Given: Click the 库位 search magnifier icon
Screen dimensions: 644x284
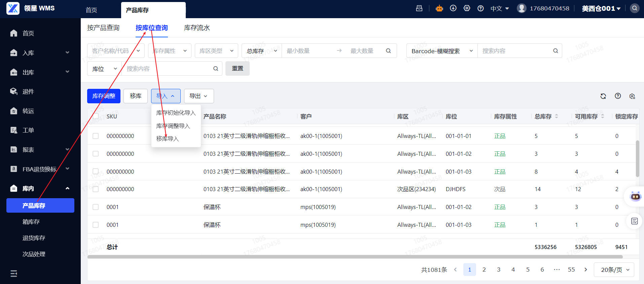Looking at the screenshot, I should click(216, 69).
